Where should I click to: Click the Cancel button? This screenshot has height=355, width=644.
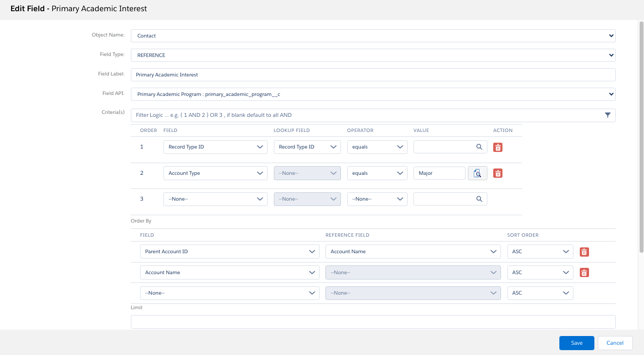pos(615,343)
